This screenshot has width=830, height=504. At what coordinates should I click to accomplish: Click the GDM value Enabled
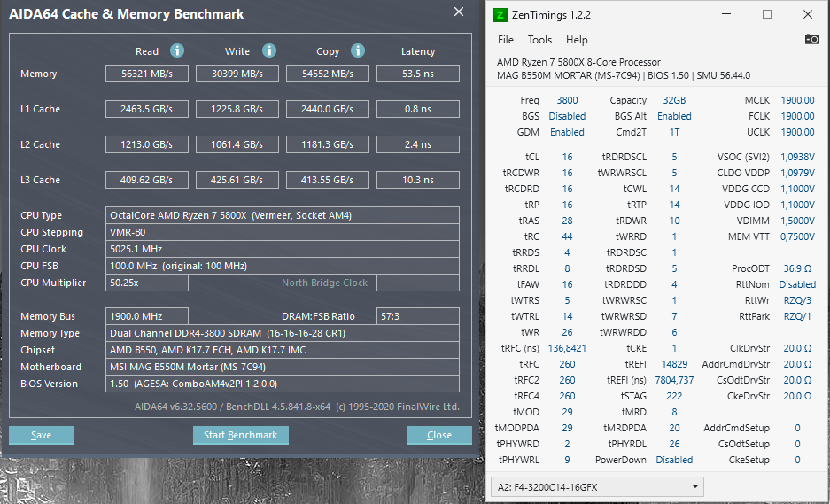click(567, 132)
